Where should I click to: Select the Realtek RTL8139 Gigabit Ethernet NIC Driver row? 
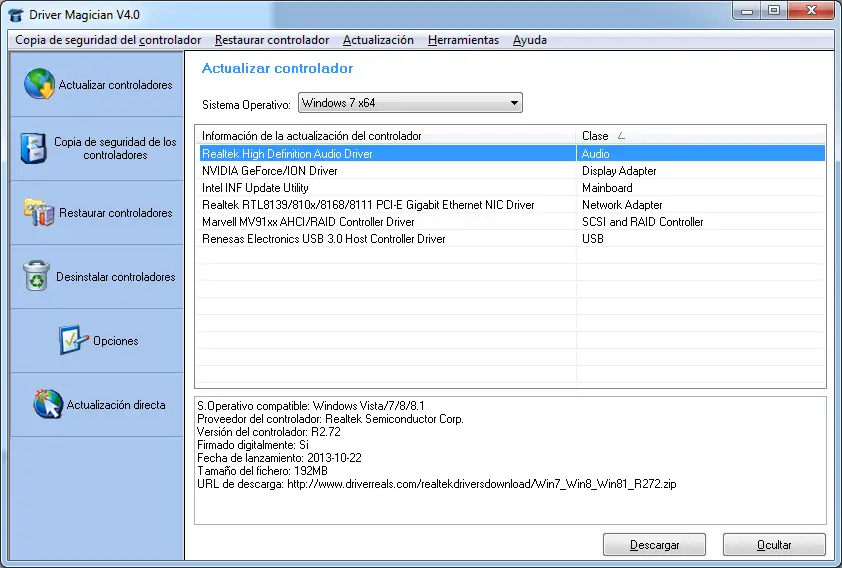[x=512, y=205]
